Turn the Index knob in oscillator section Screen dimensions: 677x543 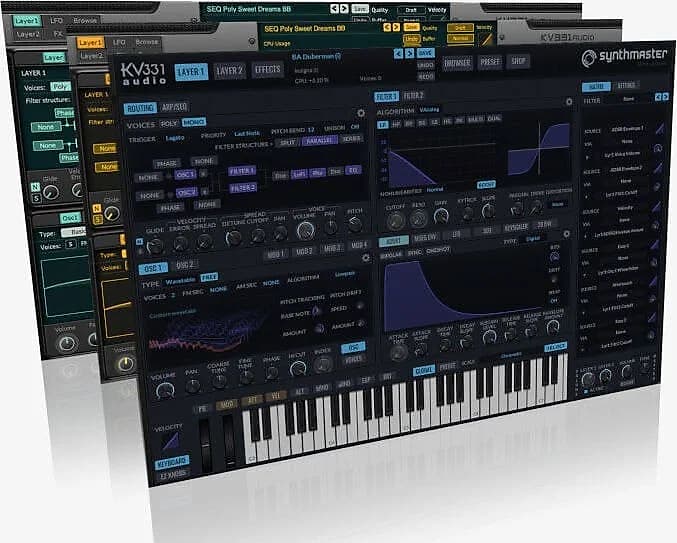(323, 365)
